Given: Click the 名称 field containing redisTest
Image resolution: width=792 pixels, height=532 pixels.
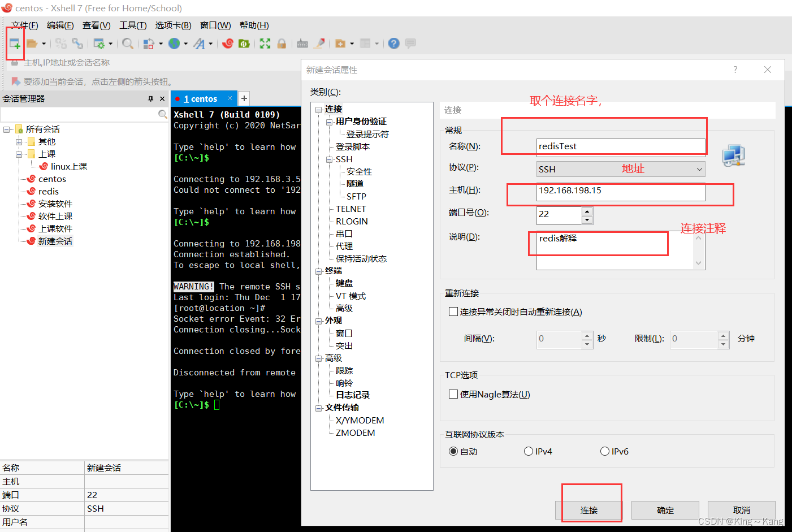Looking at the screenshot, I should click(621, 146).
